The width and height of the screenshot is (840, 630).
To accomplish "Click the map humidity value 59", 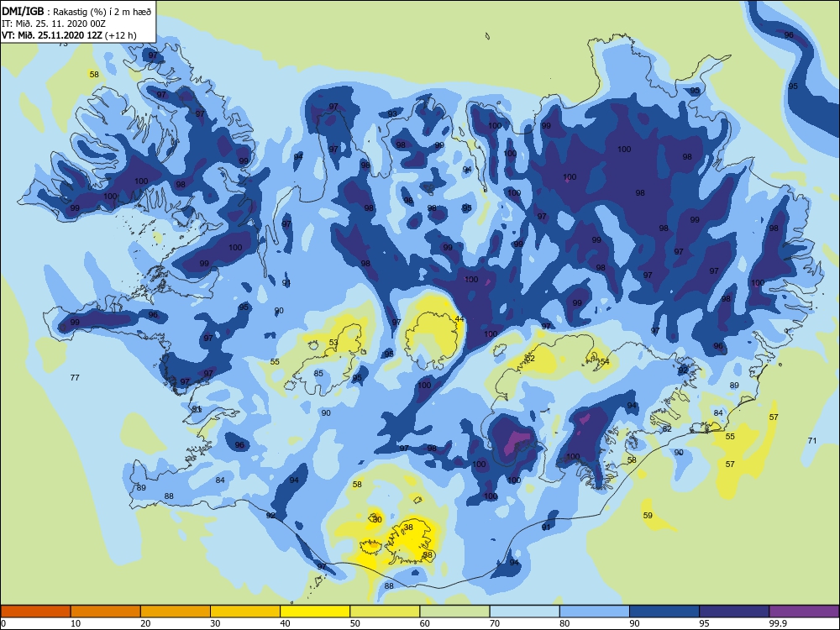I will pyautogui.click(x=648, y=516).
